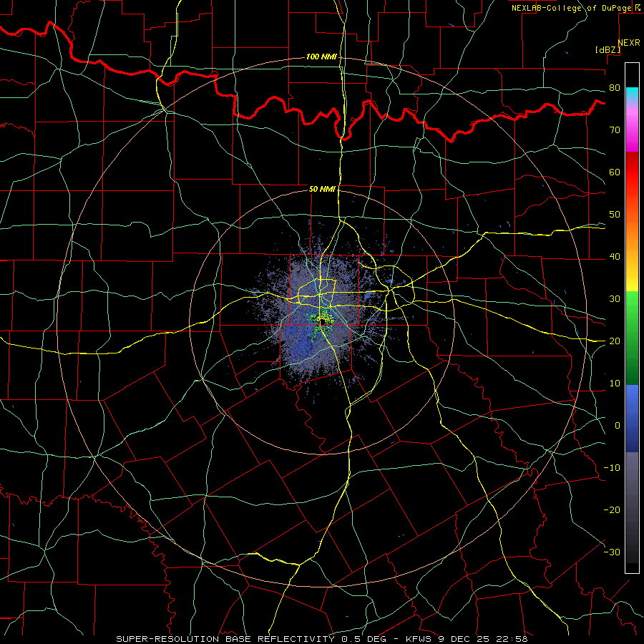Viewport: 644px width, 644px height.
Task: Pick the red band of the dBZ color bar
Action: [632, 172]
